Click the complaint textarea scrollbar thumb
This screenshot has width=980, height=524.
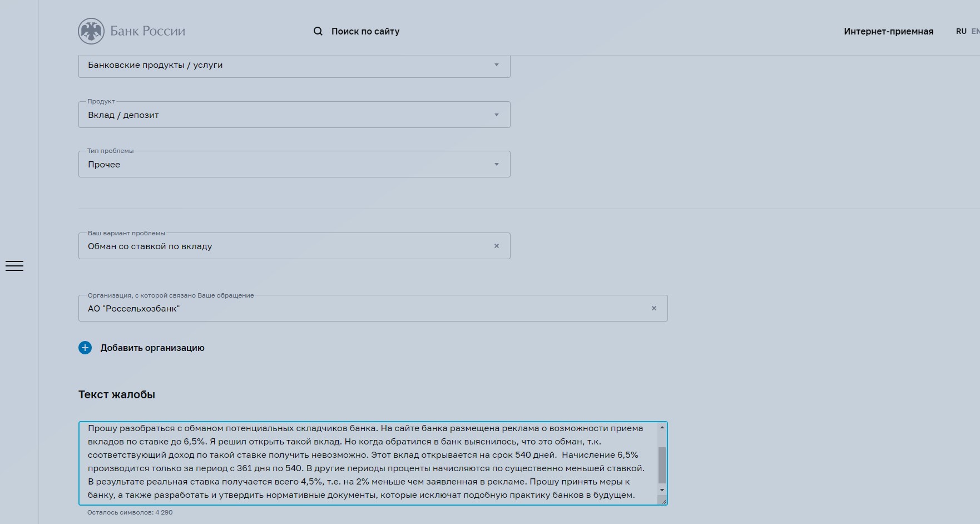coord(662,465)
